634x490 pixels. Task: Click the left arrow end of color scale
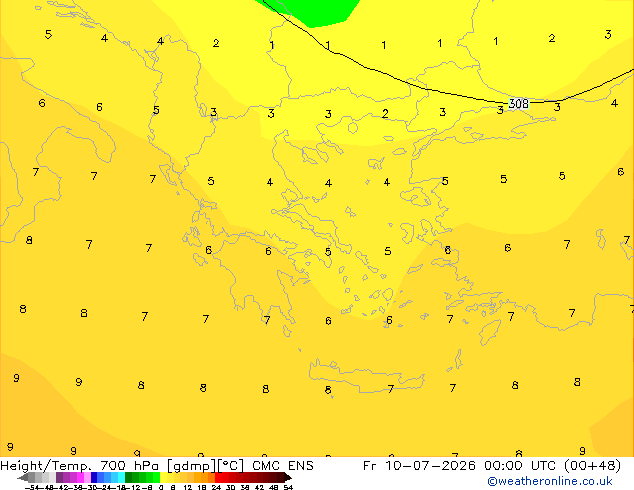coord(22,478)
